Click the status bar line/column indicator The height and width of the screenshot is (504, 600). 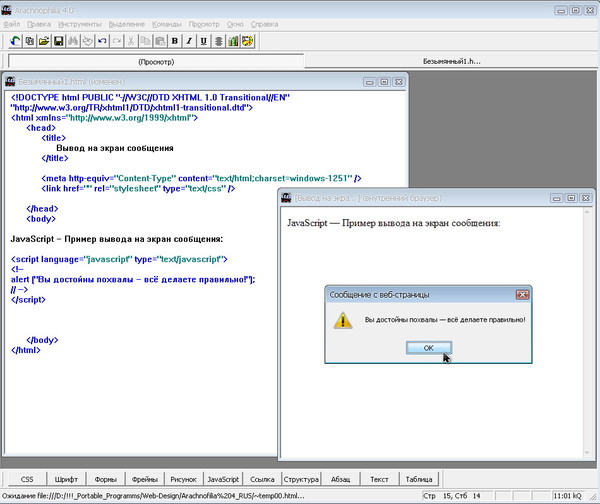(452, 496)
